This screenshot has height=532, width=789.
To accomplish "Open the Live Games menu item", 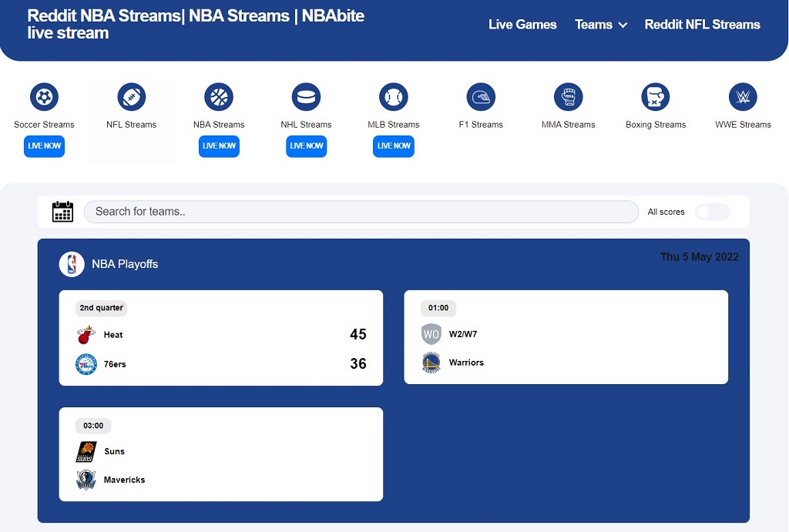I will tap(522, 25).
